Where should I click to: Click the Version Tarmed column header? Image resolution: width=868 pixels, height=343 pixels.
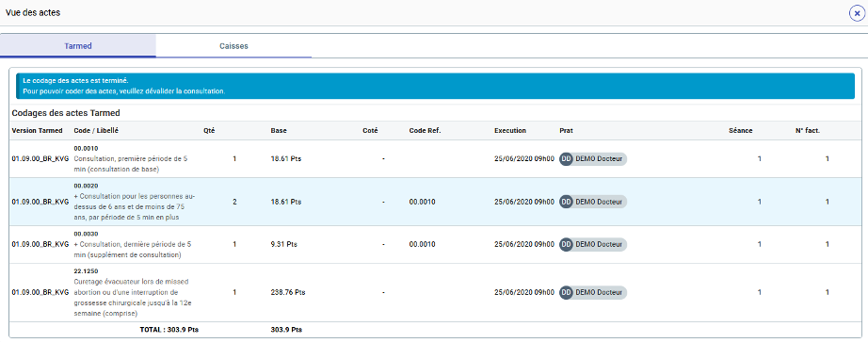(x=37, y=131)
